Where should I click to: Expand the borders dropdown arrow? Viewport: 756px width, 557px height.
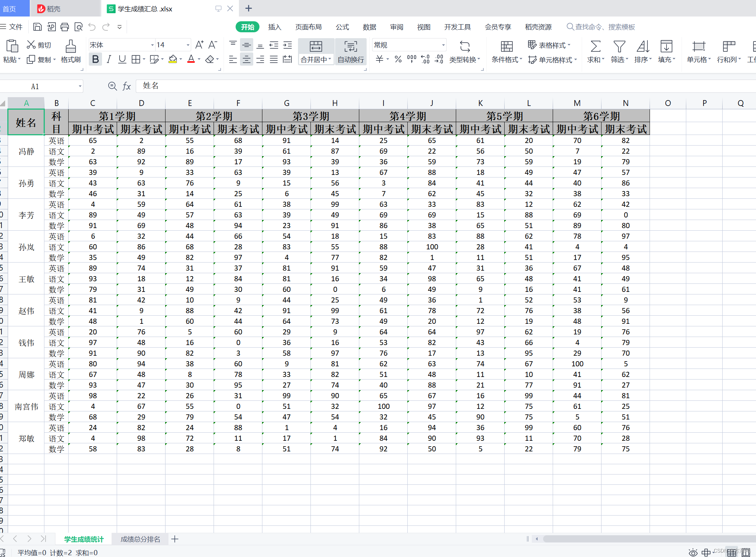pyautogui.click(x=144, y=59)
